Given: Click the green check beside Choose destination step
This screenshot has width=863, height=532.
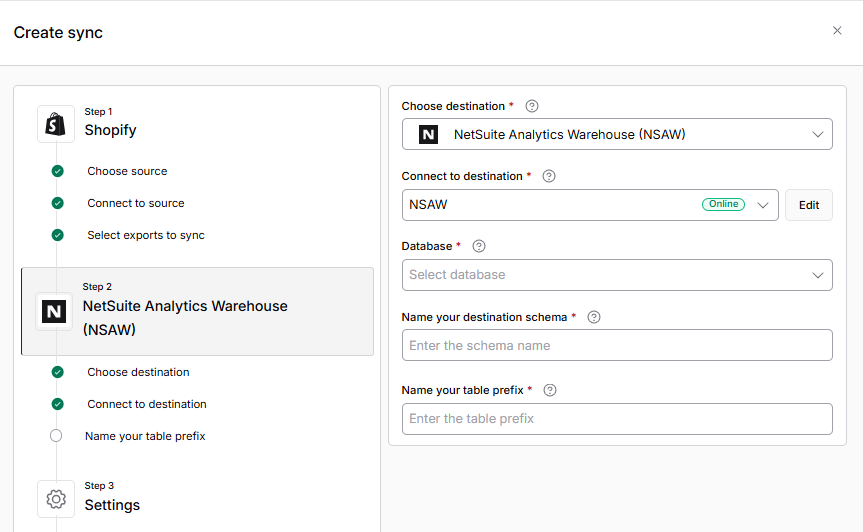Looking at the screenshot, I should [x=57, y=372].
